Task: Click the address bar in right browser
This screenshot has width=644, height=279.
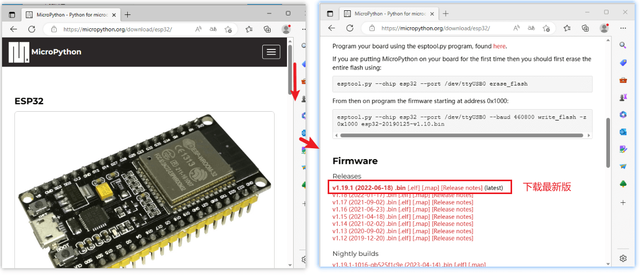Action: [x=443, y=28]
